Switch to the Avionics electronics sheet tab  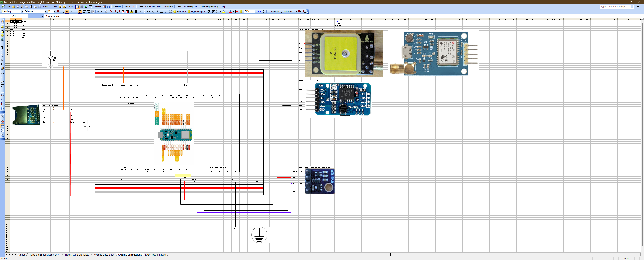[104, 255]
